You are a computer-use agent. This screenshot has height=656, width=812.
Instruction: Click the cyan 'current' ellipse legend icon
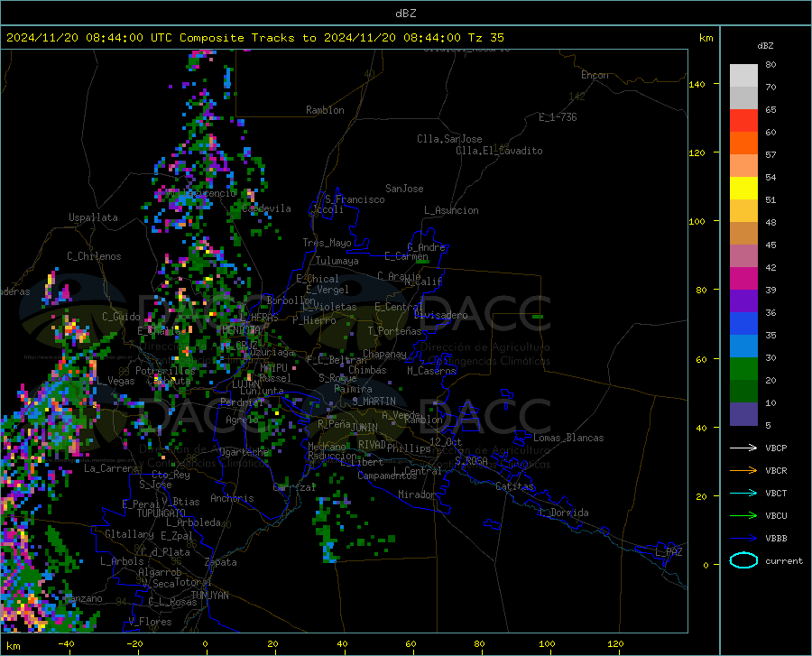[743, 560]
